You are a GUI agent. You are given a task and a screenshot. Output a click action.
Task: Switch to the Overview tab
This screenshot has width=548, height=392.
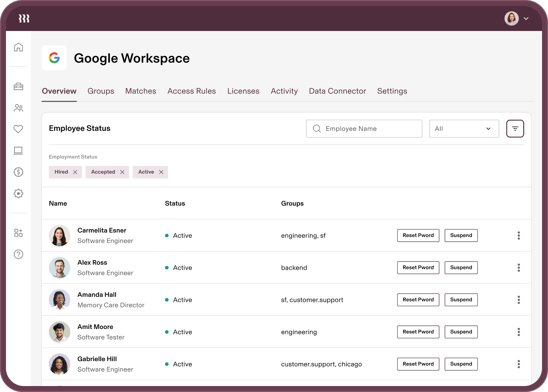tap(59, 91)
